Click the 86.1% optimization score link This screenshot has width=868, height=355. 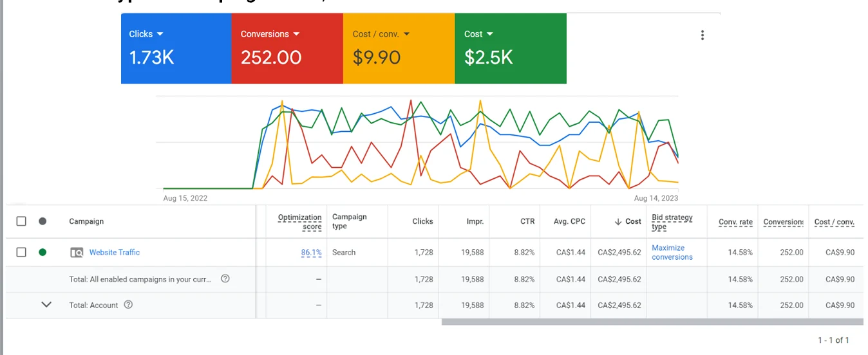[x=311, y=253]
